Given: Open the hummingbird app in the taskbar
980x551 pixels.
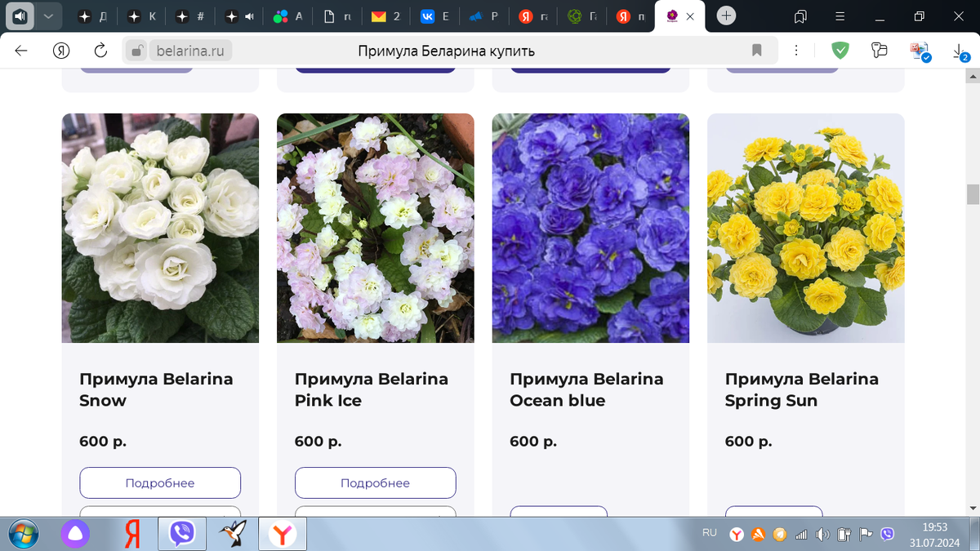Looking at the screenshot, I should [x=233, y=535].
